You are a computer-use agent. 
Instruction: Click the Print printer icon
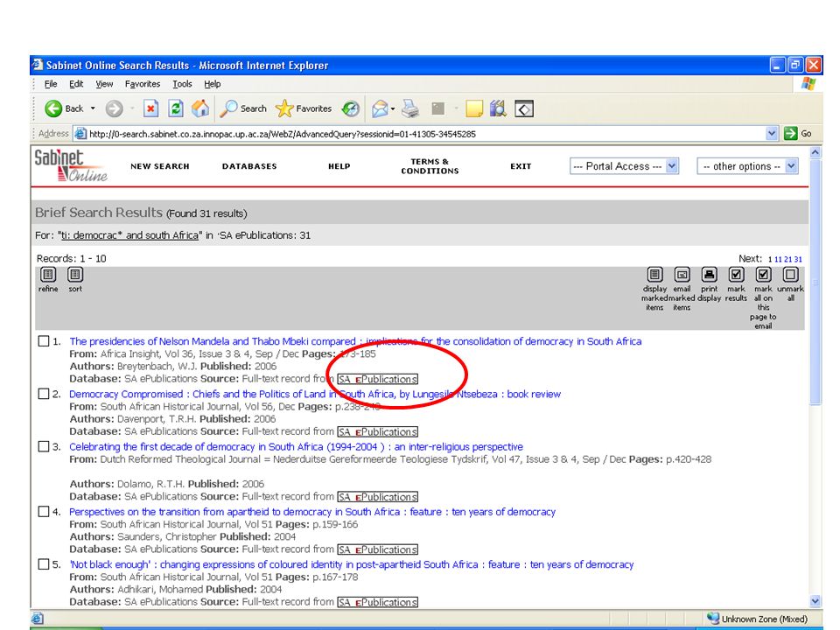pyautogui.click(x=410, y=108)
